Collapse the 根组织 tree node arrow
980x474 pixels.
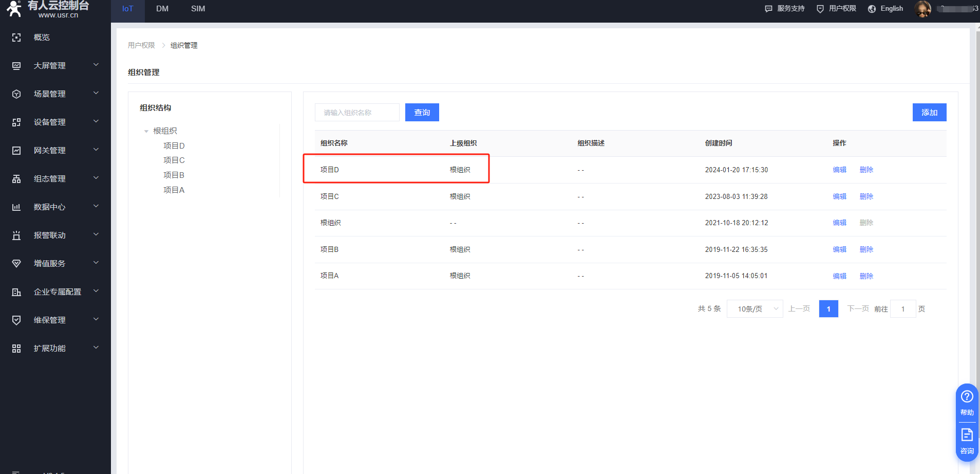tap(146, 132)
